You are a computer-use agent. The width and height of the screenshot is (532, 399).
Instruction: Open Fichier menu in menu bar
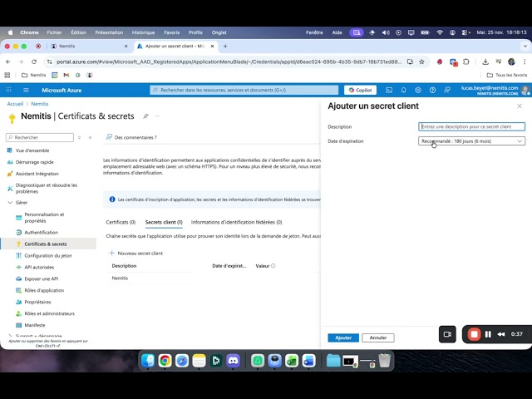54,32
